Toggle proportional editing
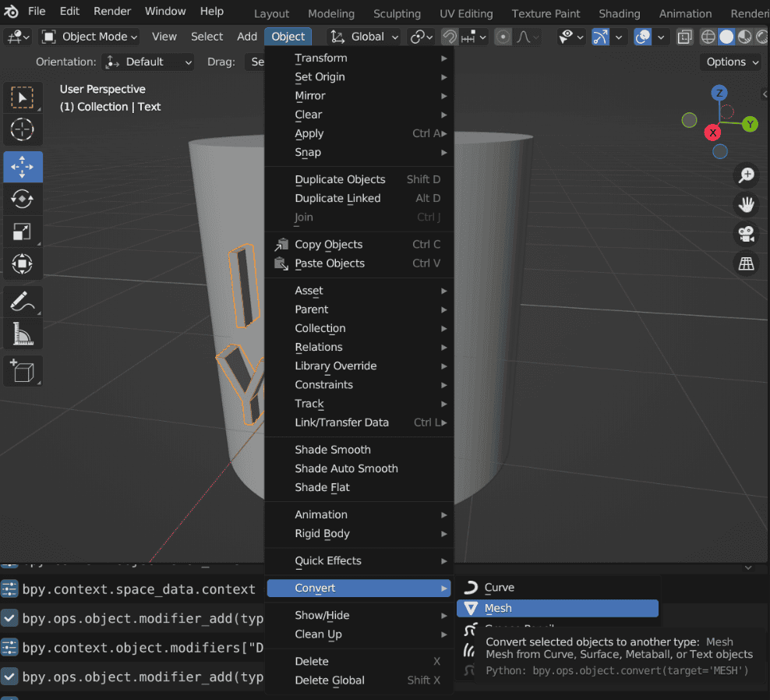 503,37
